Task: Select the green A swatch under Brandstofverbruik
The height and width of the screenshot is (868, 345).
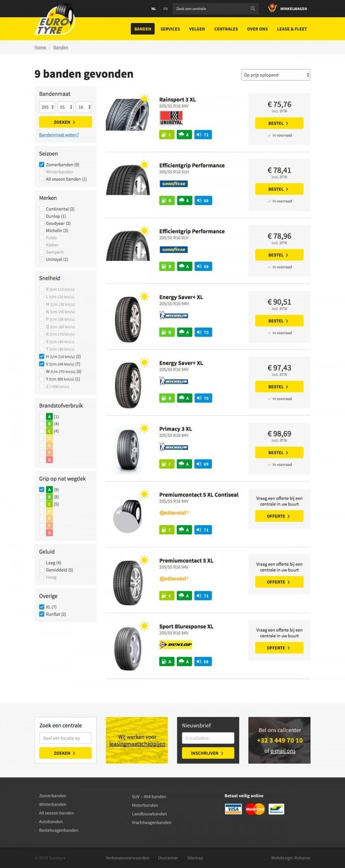Action: point(49,416)
